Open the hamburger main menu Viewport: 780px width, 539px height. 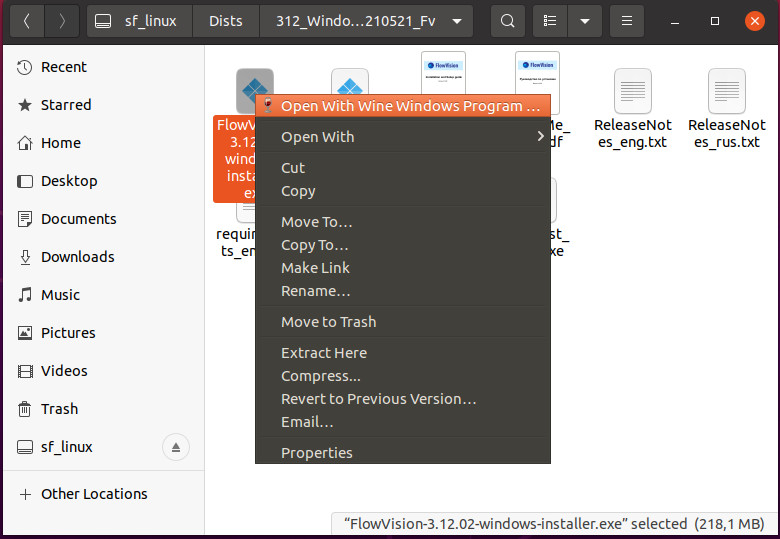pyautogui.click(x=627, y=21)
